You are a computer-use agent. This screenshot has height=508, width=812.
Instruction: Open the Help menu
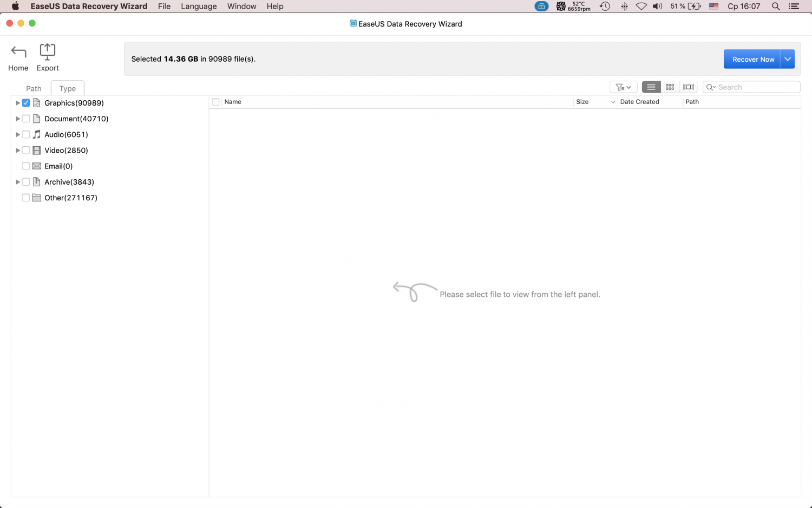(x=275, y=6)
